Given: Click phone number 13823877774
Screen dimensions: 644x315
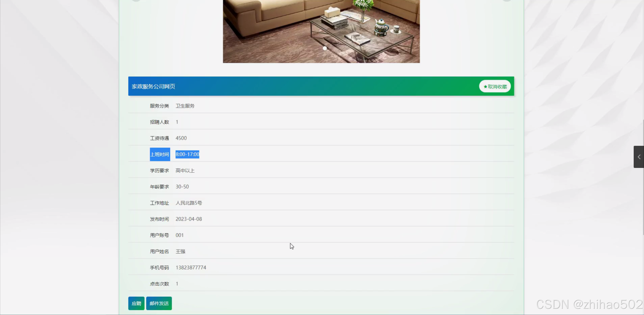Looking at the screenshot, I should 191,267.
